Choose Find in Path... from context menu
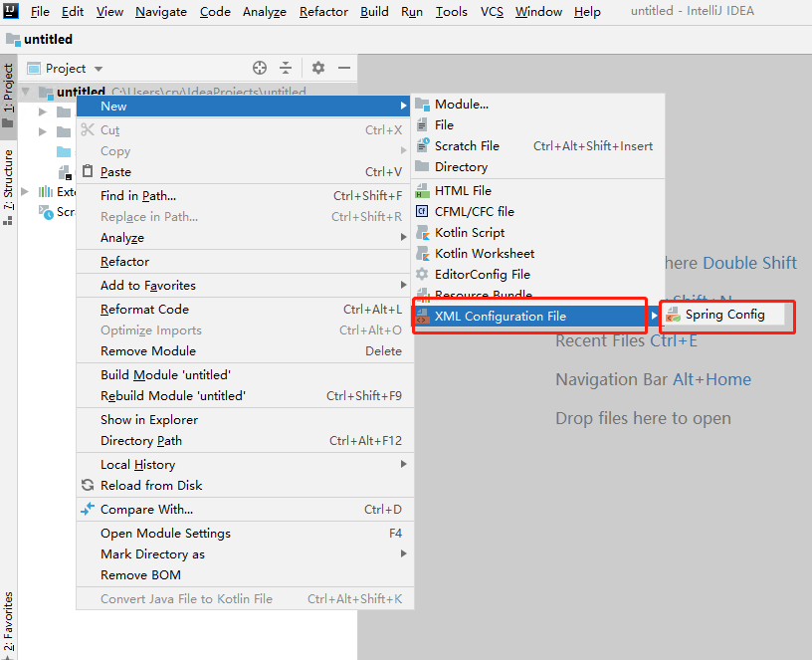Screen dimensions: 812x660 point(245,196)
